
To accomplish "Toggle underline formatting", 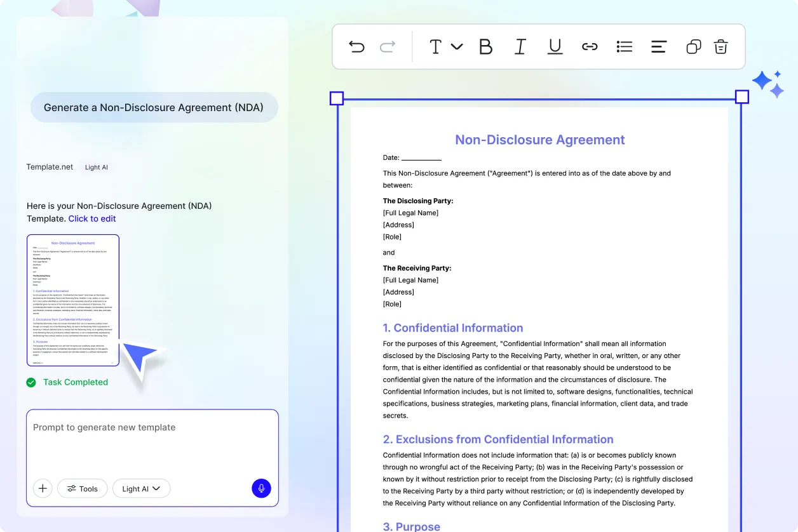I will pos(554,46).
